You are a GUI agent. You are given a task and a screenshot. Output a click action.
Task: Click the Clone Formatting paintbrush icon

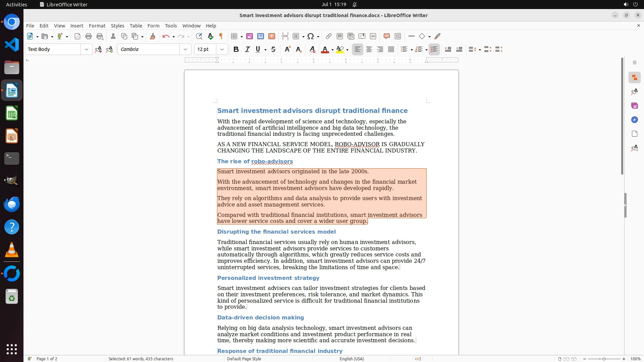[153, 36]
